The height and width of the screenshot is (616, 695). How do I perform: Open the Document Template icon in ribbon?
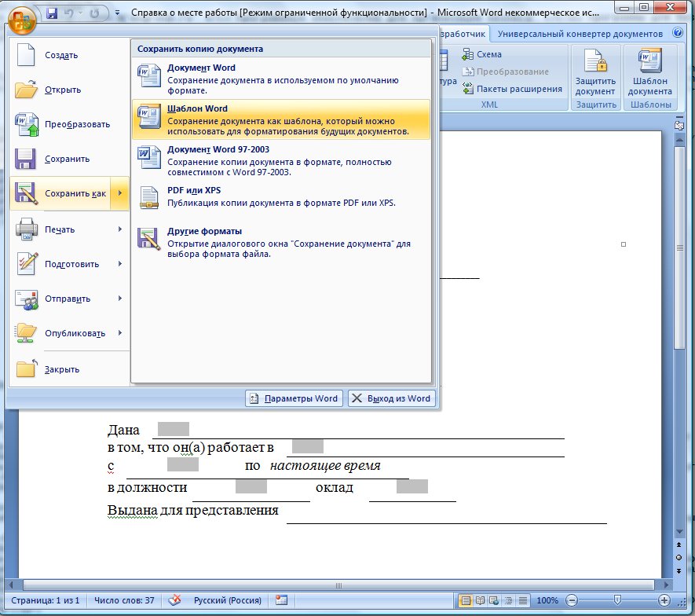click(649, 71)
